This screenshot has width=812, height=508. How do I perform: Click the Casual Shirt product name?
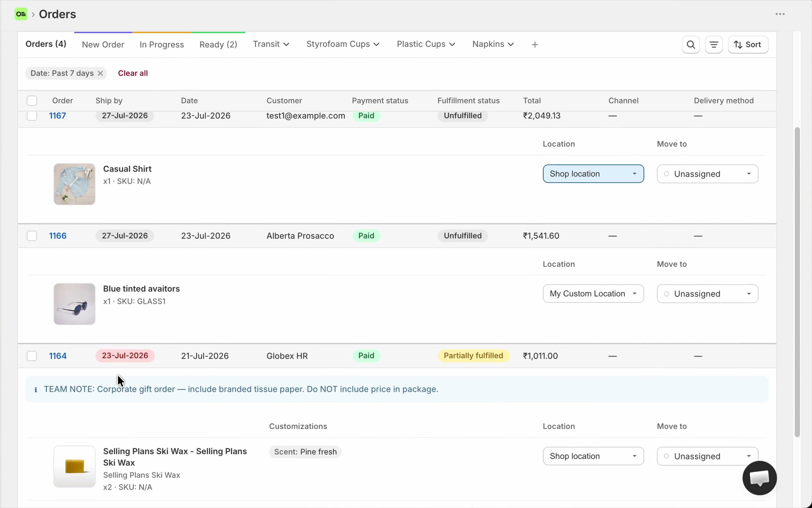point(127,169)
